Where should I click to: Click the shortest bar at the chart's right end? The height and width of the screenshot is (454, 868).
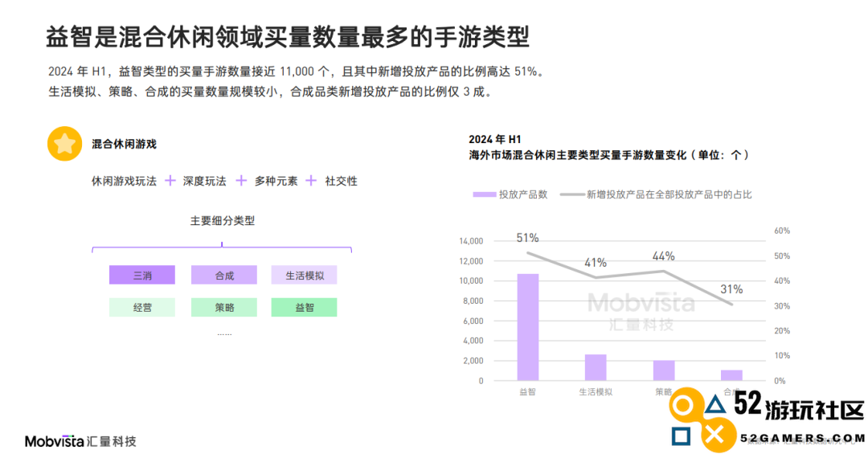(732, 375)
